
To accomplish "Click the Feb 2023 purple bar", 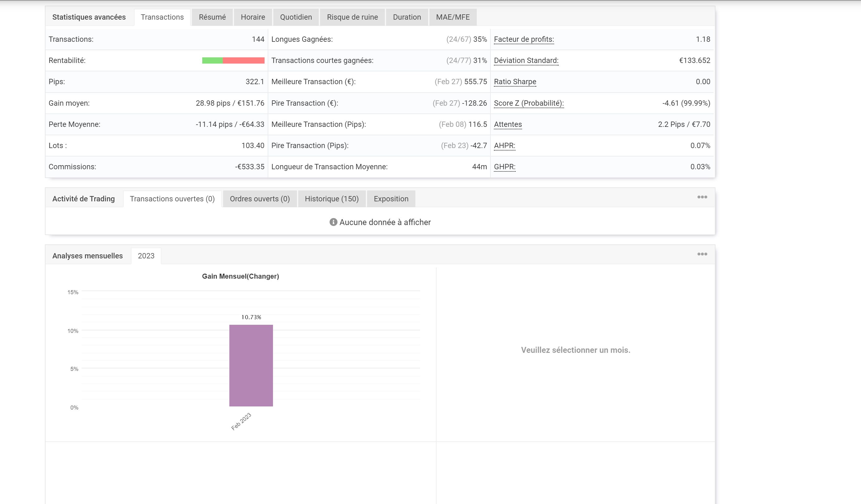I will coord(251,366).
